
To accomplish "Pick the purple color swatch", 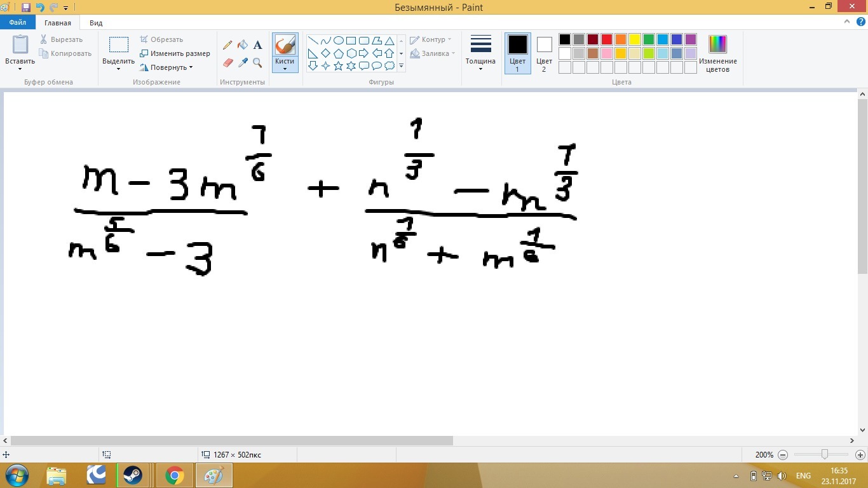I will pos(691,39).
